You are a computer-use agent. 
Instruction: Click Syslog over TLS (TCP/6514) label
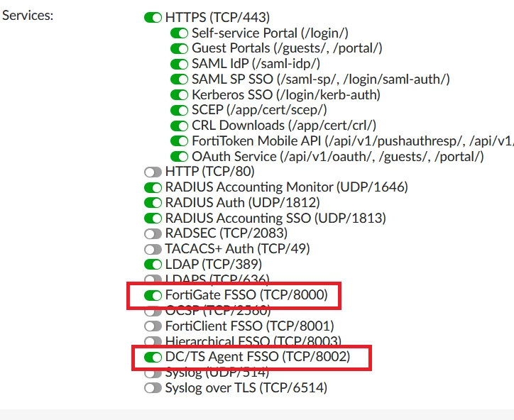246,388
